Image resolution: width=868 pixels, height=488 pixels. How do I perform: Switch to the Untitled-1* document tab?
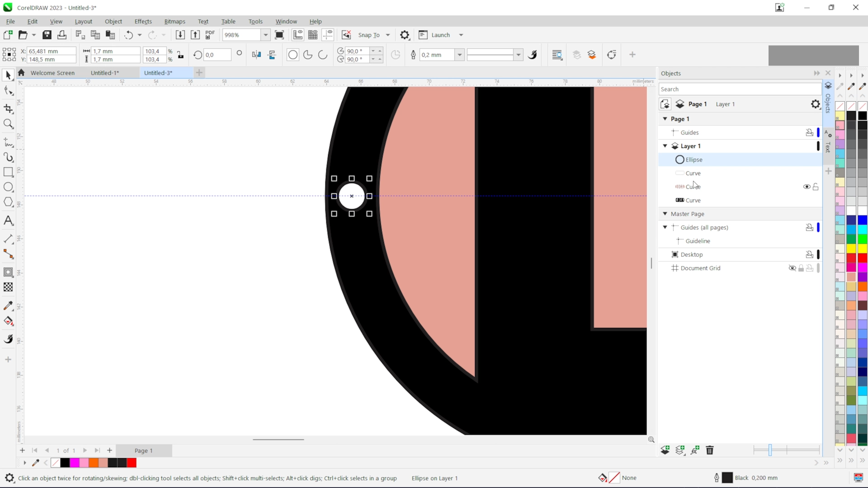(x=105, y=73)
